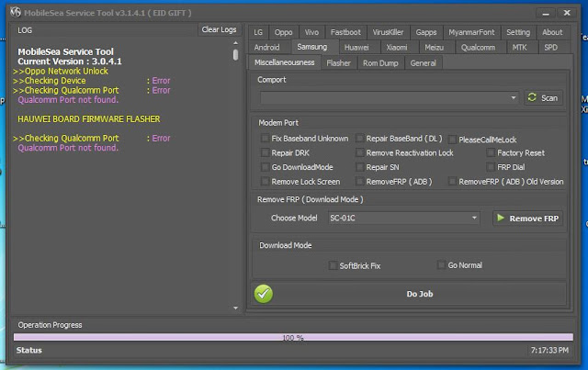This screenshot has width=588, height=370.
Task: Switch to the LG tab
Action: coord(258,32)
